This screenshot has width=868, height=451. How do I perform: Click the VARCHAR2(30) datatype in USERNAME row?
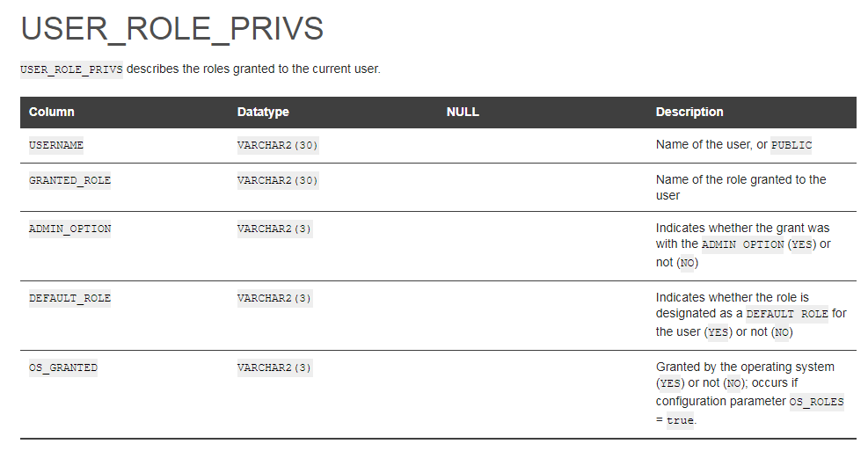coord(277,145)
